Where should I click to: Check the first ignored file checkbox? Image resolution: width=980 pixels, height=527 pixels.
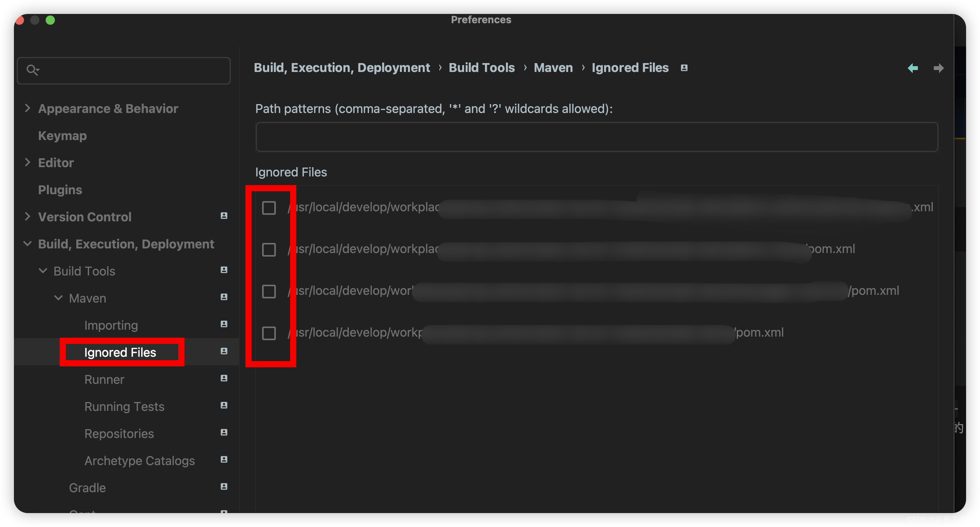tap(269, 208)
